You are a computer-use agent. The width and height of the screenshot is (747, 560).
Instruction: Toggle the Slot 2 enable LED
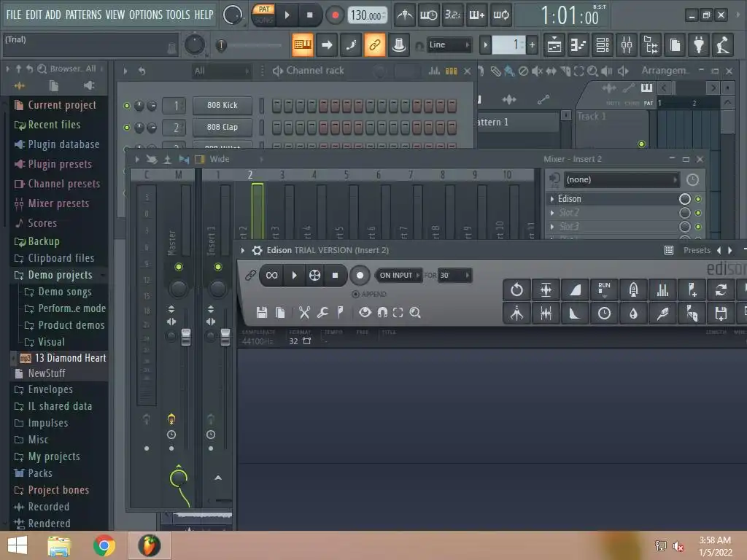pyautogui.click(x=698, y=213)
